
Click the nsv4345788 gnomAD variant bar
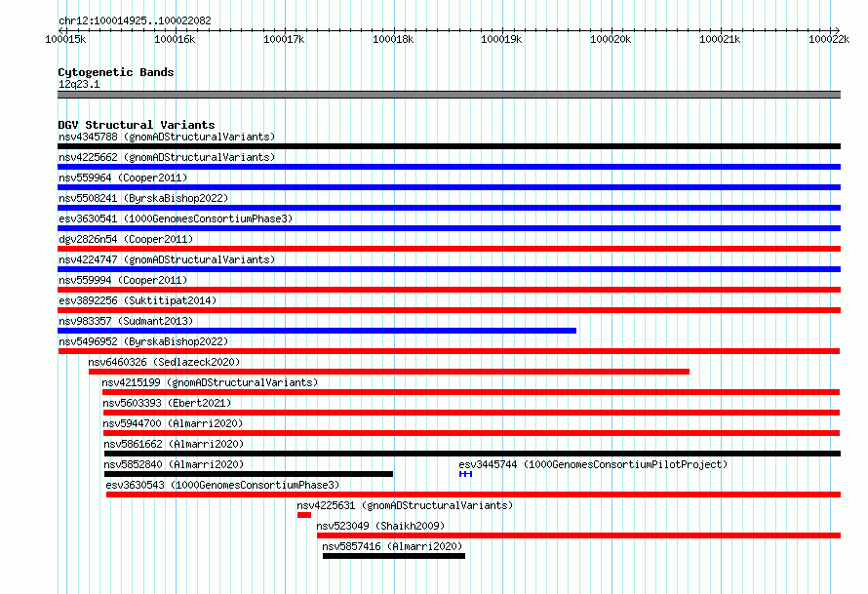[x=449, y=146]
